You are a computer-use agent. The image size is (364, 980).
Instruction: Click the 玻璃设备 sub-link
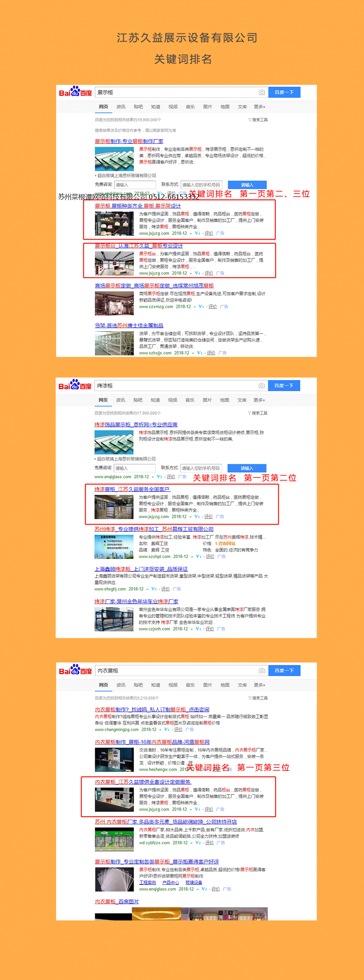[194, 883]
